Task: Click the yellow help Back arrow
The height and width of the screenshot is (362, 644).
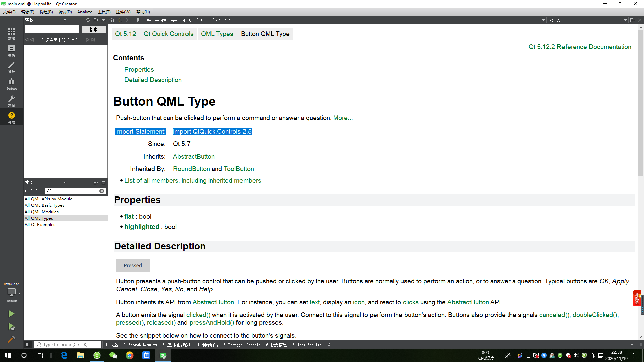Action: coord(120,20)
